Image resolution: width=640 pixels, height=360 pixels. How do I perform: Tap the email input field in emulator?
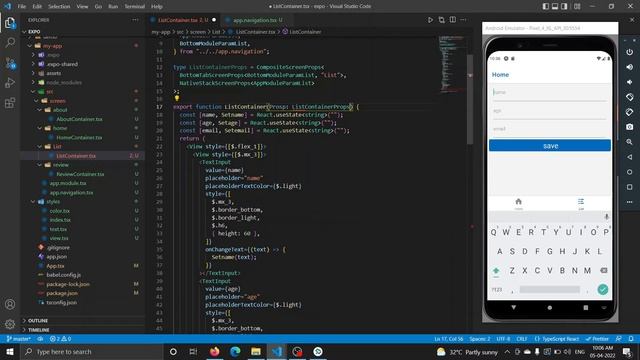pyautogui.click(x=550, y=129)
